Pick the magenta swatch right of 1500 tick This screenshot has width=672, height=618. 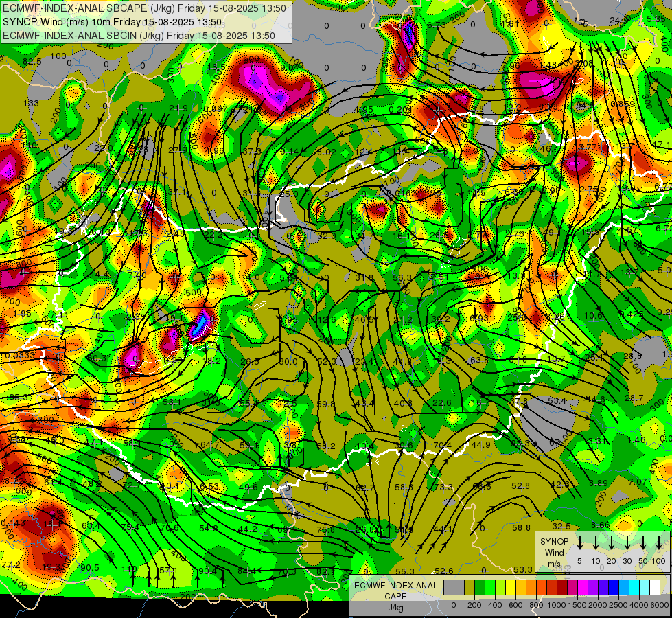583,587
